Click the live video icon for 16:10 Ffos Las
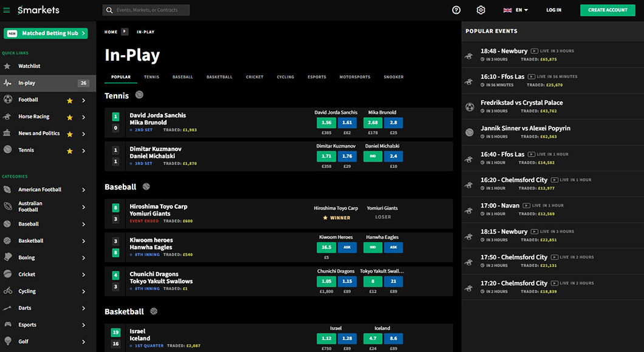The height and width of the screenshot is (352, 644). point(532,76)
